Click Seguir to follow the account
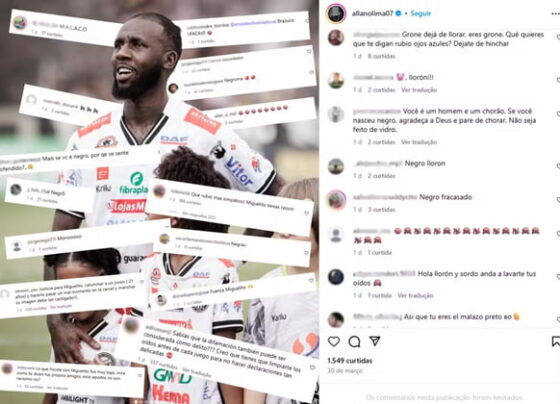 tap(420, 14)
